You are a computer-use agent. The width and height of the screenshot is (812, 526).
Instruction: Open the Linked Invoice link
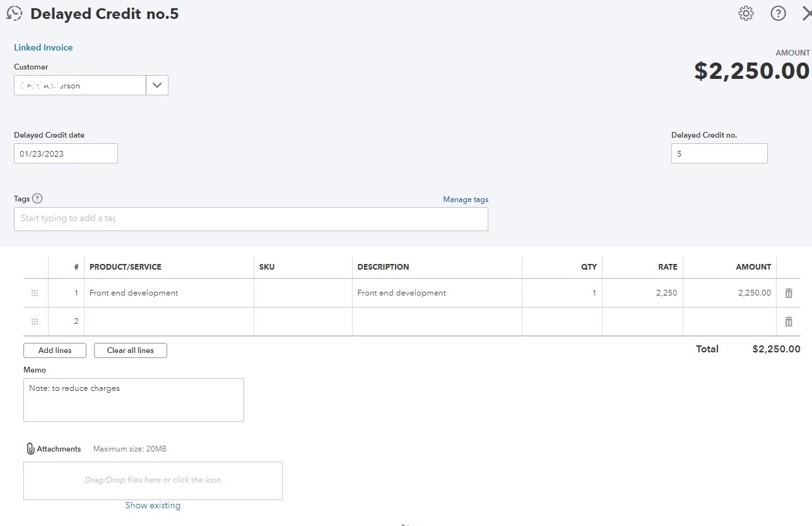(44, 47)
